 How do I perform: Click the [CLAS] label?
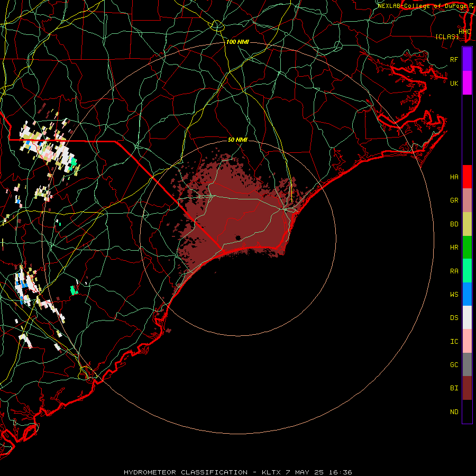447,36
